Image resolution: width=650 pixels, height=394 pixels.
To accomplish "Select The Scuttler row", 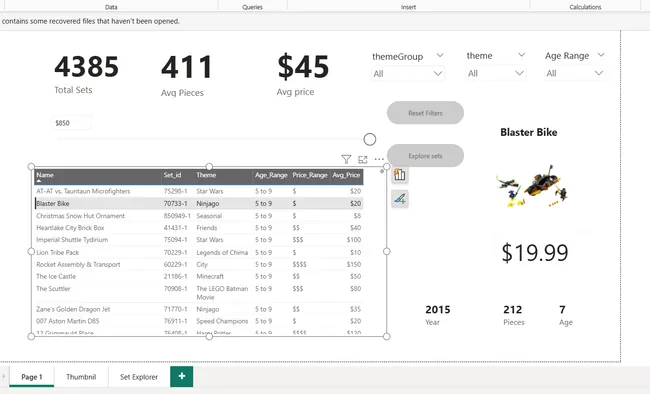I will pos(199,293).
